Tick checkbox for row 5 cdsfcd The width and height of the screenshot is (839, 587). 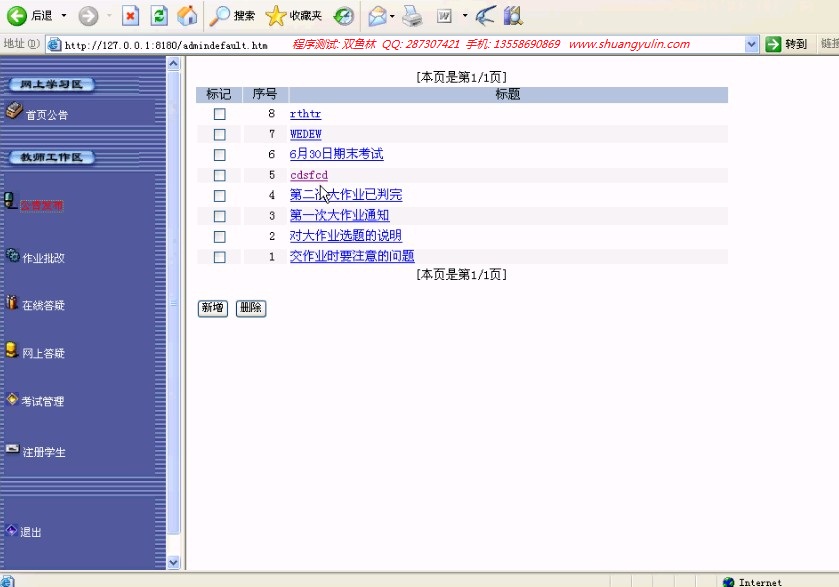click(219, 176)
